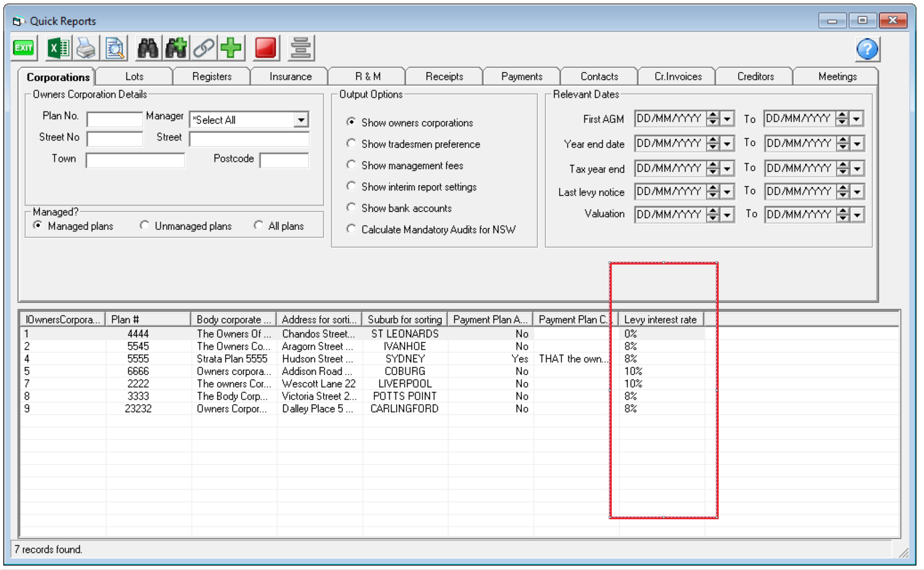Click the Address for sorting column header
924x570 pixels.
319,319
